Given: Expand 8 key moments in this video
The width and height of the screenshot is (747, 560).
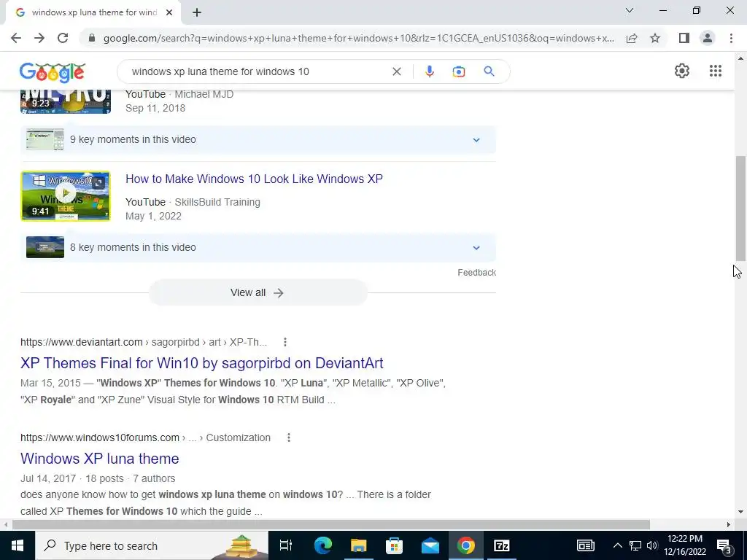Looking at the screenshot, I should click(x=258, y=247).
